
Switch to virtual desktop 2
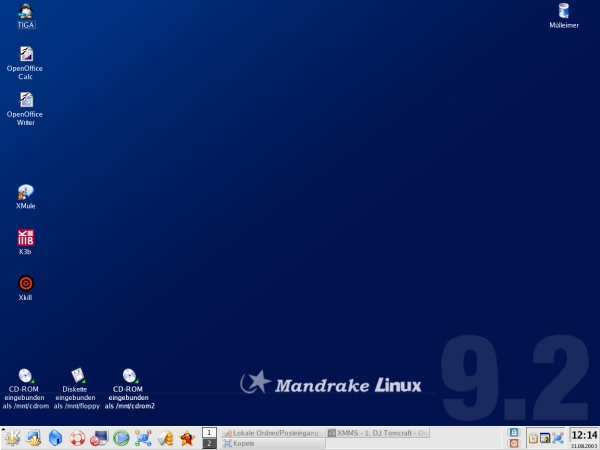pyautogui.click(x=209, y=443)
